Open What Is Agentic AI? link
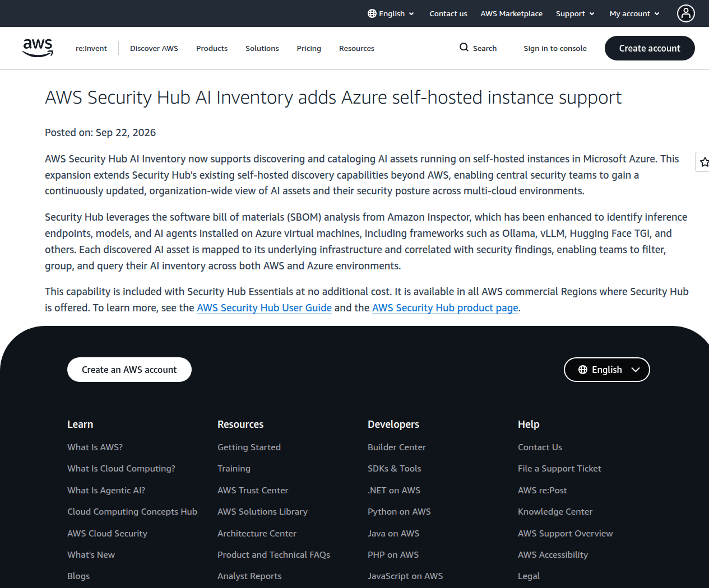This screenshot has width=709, height=588. (x=106, y=490)
